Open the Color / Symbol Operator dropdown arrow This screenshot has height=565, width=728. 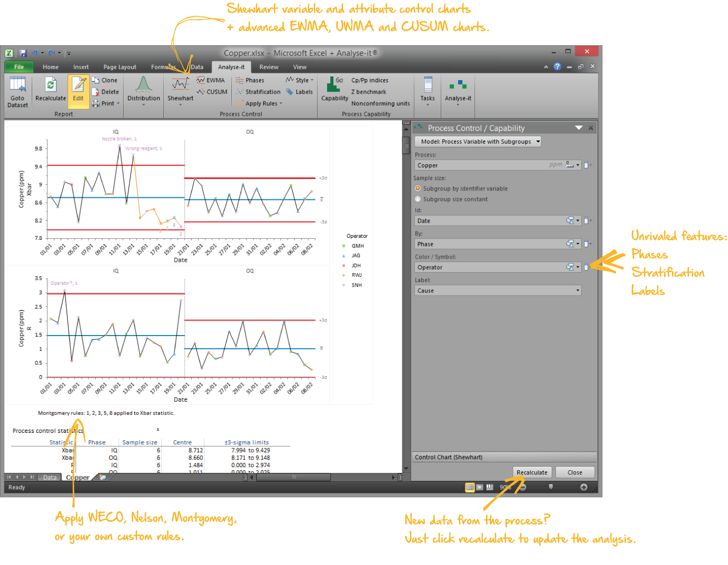point(578,267)
